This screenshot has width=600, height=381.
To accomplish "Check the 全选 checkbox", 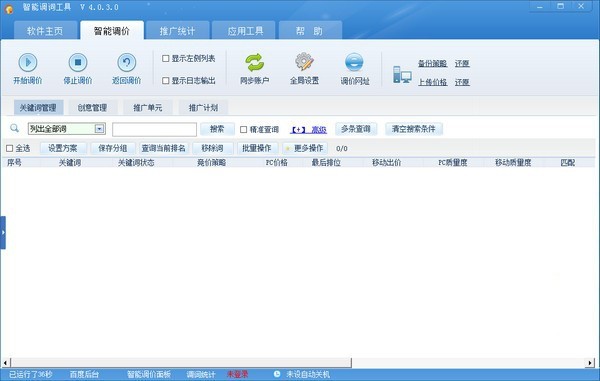I will point(10,148).
